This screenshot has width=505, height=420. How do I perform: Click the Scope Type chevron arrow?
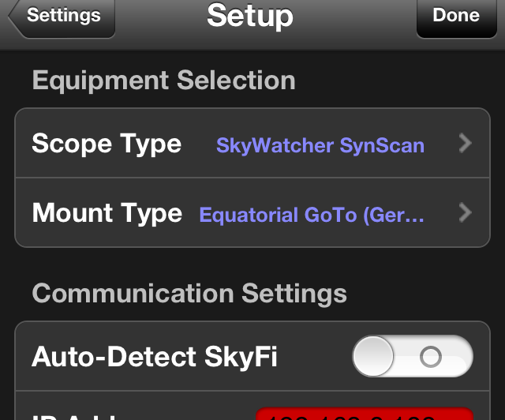point(465,144)
